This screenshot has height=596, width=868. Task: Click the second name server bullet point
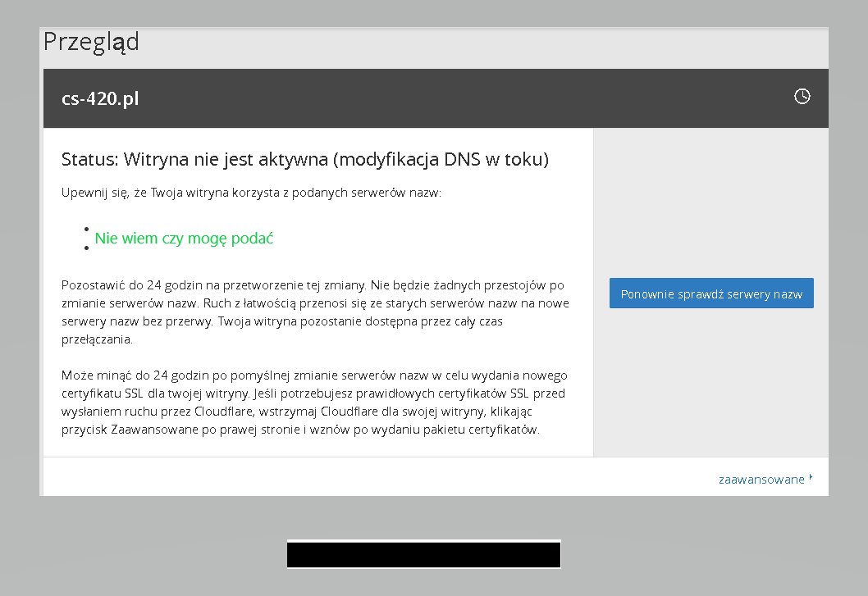pyautogui.click(x=86, y=248)
